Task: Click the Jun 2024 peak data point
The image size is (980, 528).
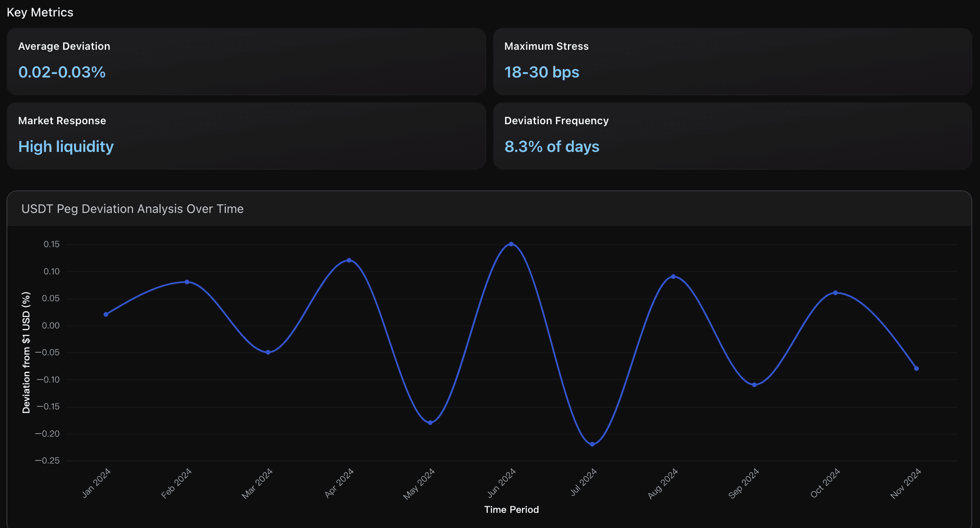Action: 511,244
